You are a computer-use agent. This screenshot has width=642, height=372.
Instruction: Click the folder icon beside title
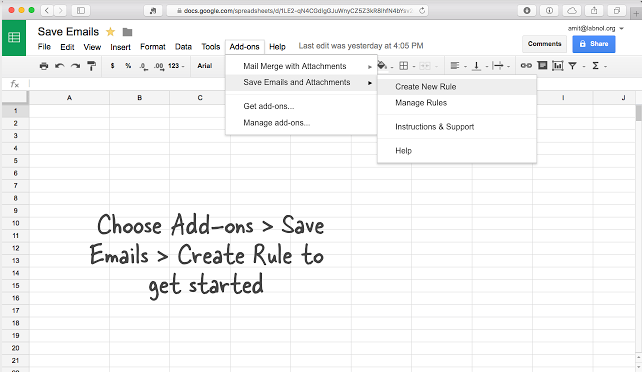pyautogui.click(x=127, y=32)
